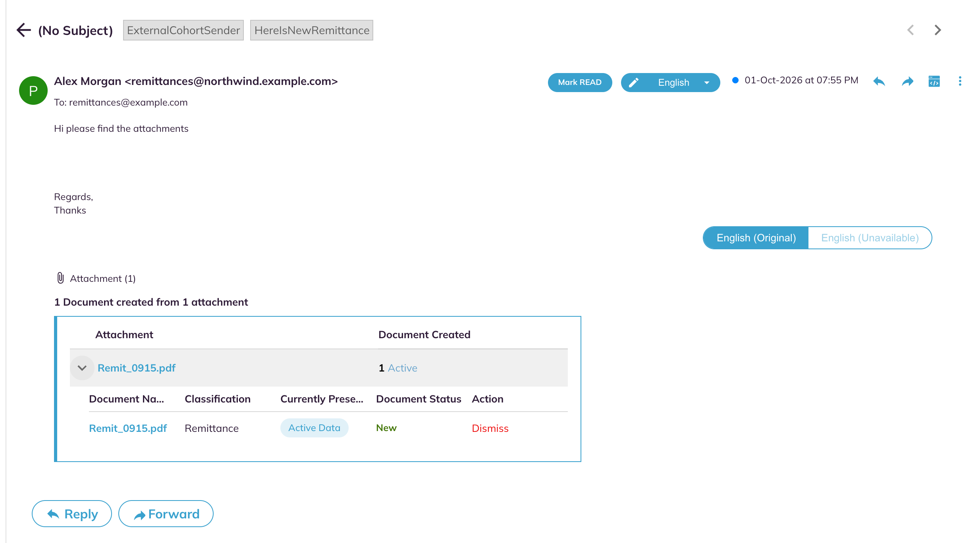Click the sender name Alex Morgan
This screenshot has height=543, width=980.
pyautogui.click(x=87, y=81)
